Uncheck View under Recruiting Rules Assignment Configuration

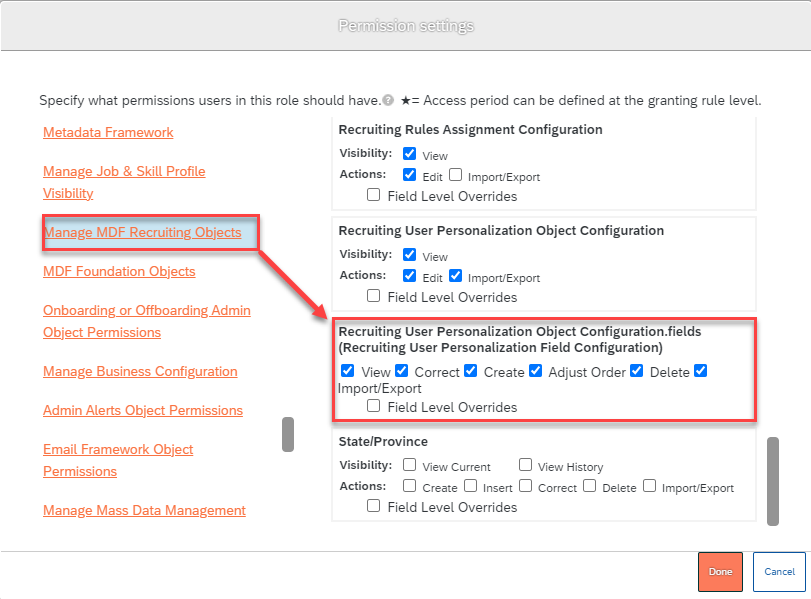click(x=410, y=154)
